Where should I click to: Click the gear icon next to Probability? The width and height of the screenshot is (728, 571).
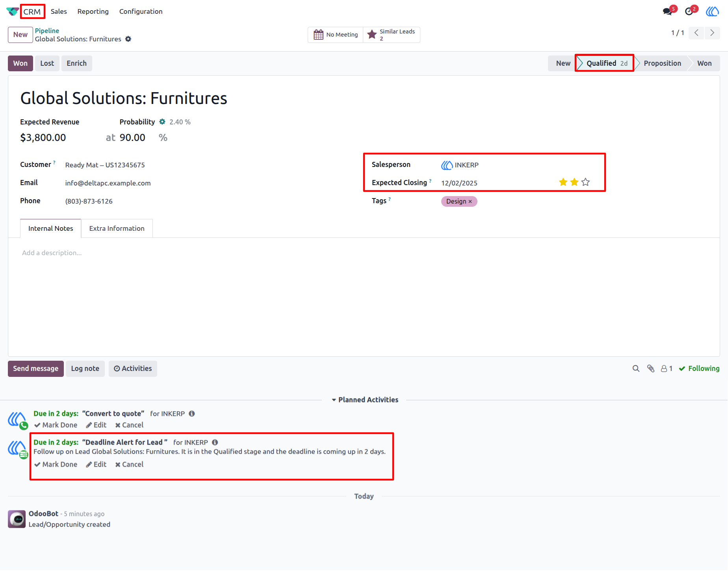pyautogui.click(x=162, y=122)
